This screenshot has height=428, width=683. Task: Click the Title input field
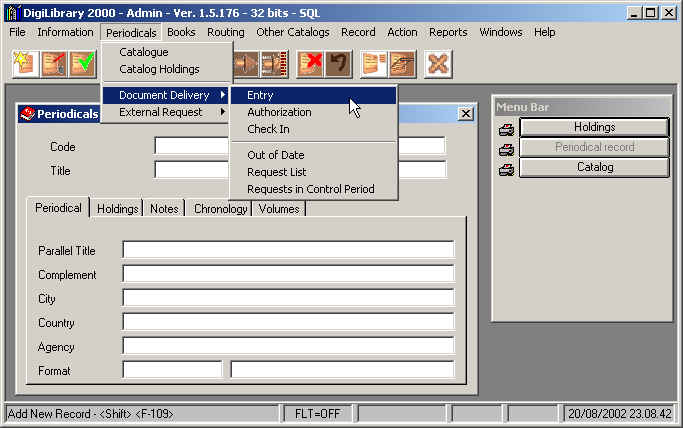300,169
